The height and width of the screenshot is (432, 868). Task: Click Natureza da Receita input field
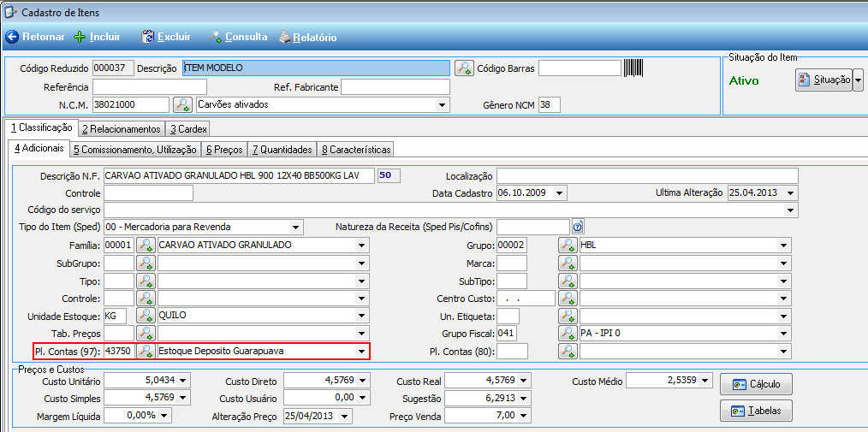coord(533,227)
